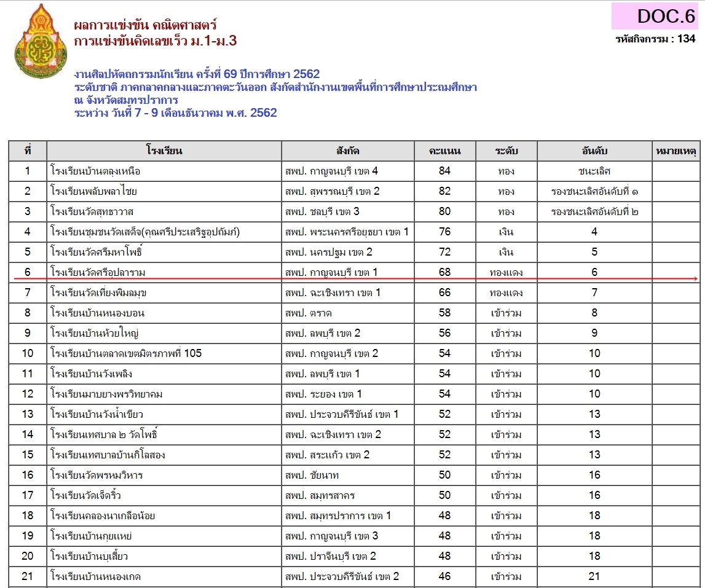Image resolution: width=705 pixels, height=588 pixels.
Task: Select school name โรงเรียนบ้านบุเสี้ยว
Action: [x=89, y=556]
